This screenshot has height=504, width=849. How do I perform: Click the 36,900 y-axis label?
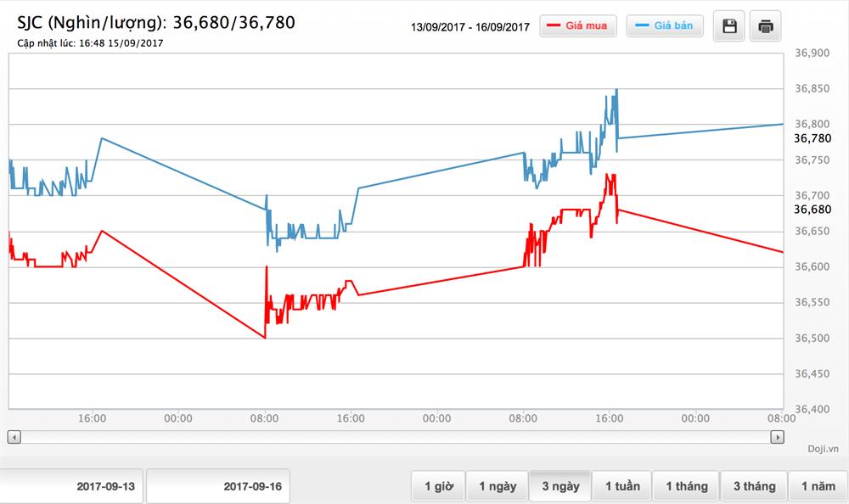pos(812,53)
